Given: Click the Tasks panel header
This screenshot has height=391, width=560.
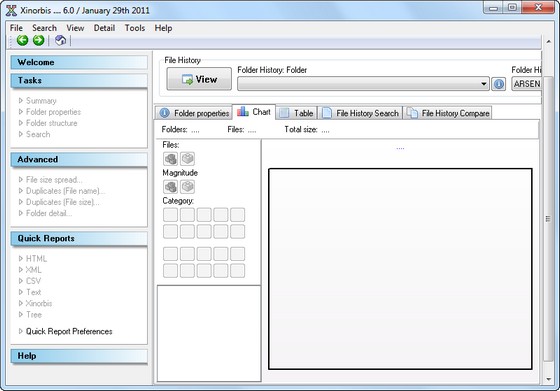Looking at the screenshot, I should pyautogui.click(x=79, y=80).
